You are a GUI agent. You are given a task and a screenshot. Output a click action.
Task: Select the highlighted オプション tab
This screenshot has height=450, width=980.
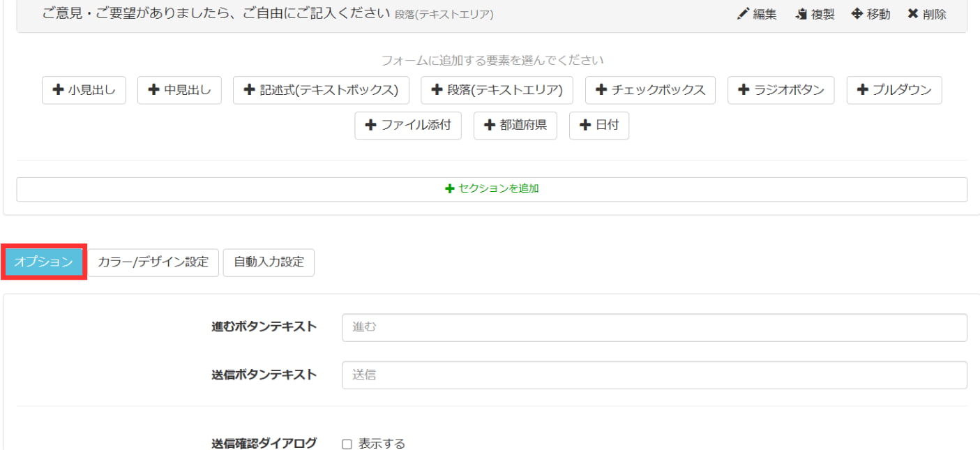click(x=43, y=262)
